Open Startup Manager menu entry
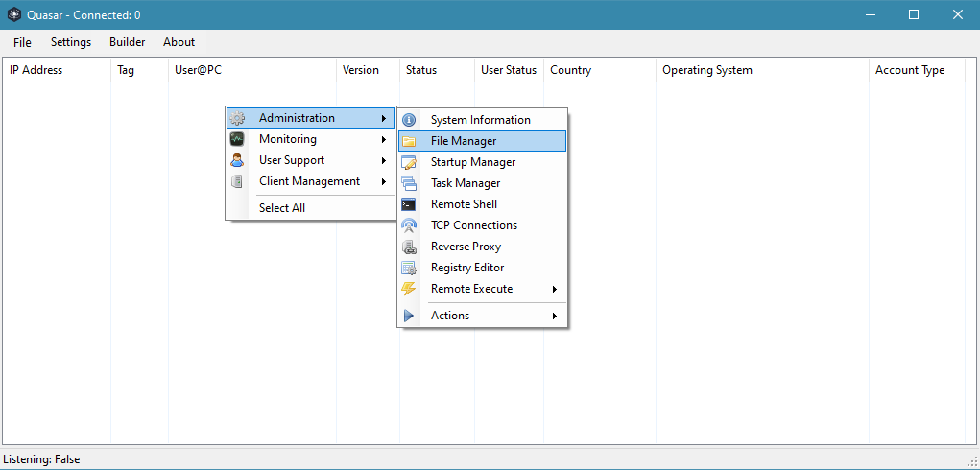 coord(482,162)
